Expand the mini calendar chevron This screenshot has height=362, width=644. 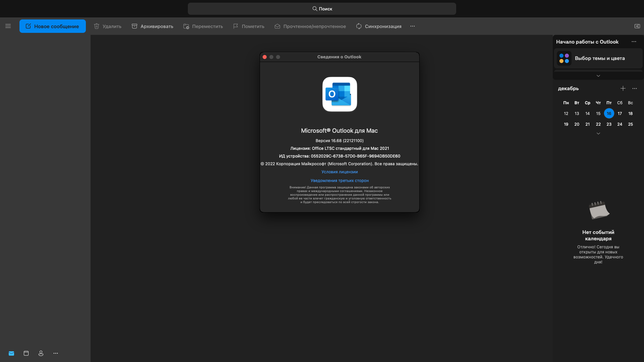click(598, 133)
